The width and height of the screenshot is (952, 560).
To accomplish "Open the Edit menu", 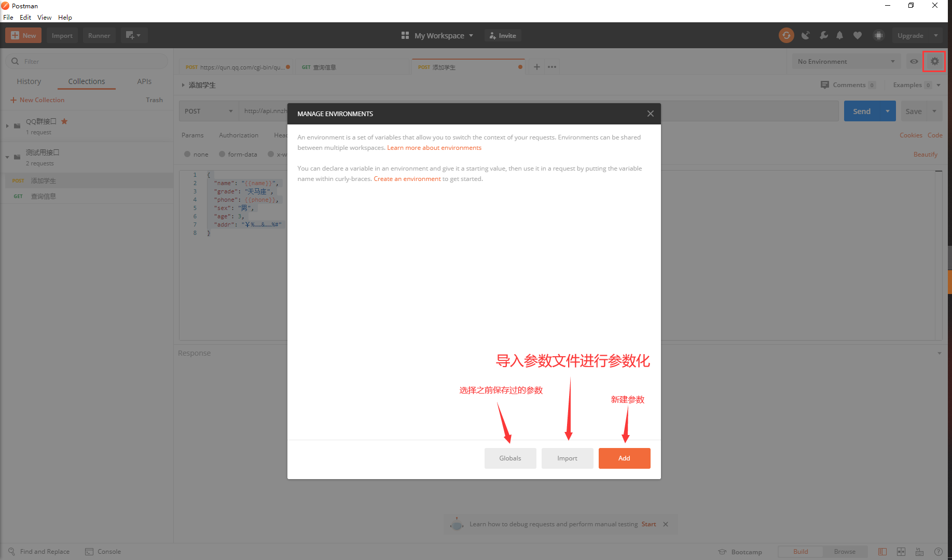I will click(25, 17).
